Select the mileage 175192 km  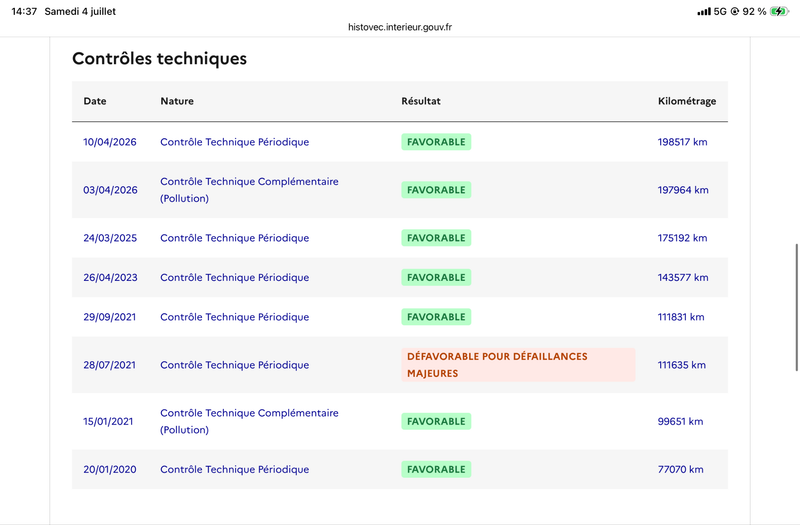click(x=683, y=238)
